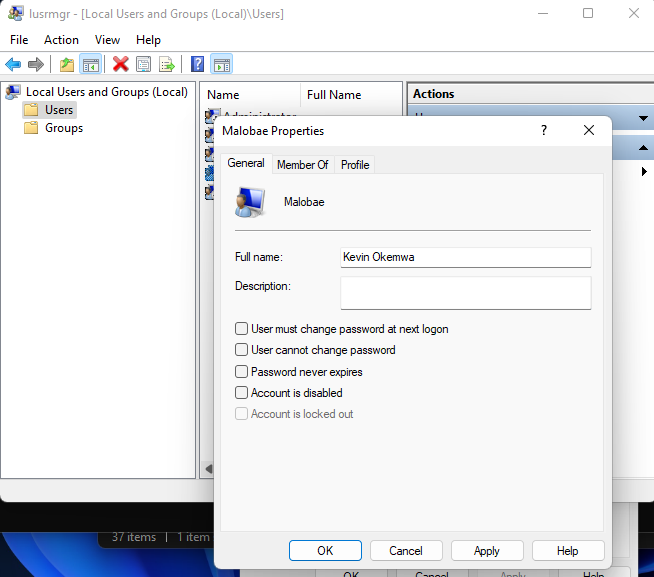Click the Back arrow in the toolbar
This screenshot has height=577, width=654.
click(x=14, y=64)
